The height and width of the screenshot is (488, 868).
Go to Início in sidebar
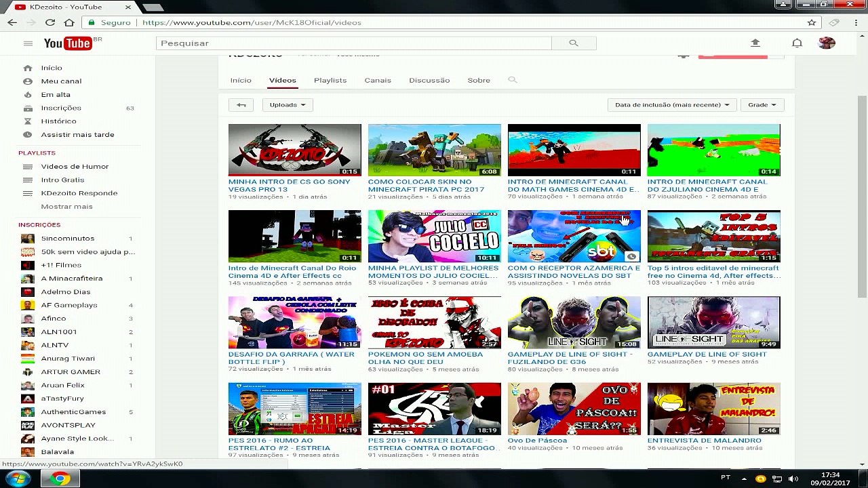pos(52,68)
